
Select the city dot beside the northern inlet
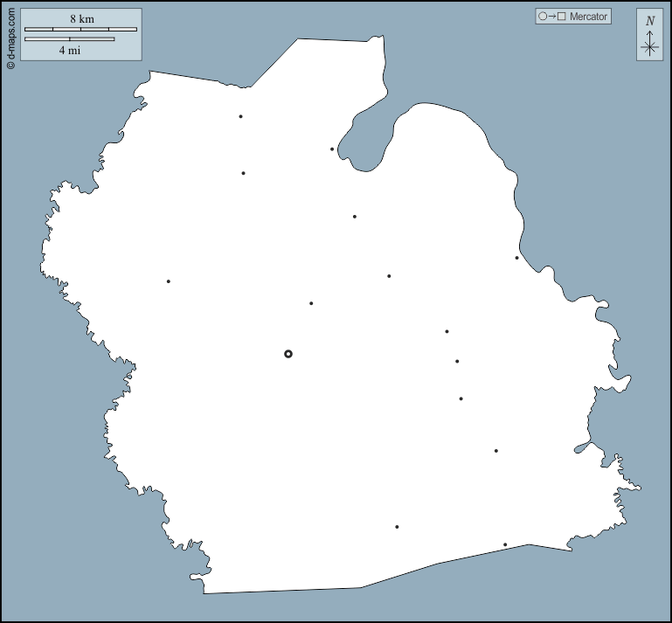tap(332, 149)
